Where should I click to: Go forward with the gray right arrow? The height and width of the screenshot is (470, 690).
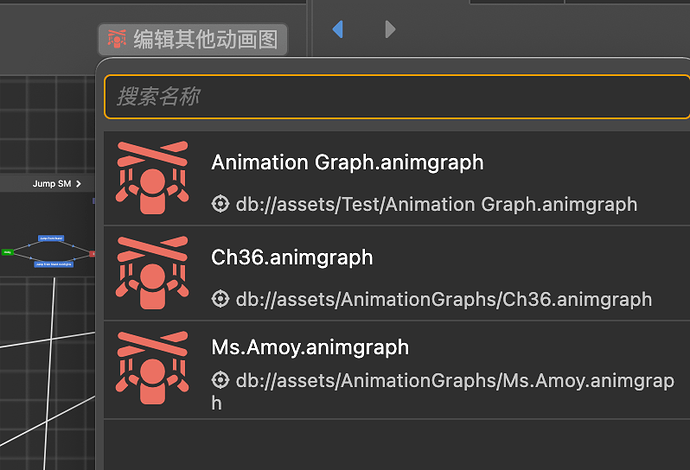click(x=390, y=30)
